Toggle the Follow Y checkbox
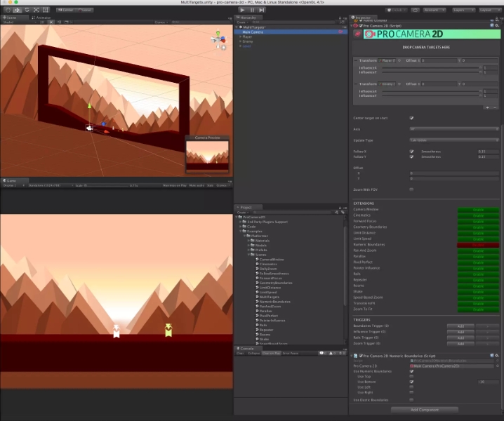Viewport: 504px width, 421px height. 411,157
